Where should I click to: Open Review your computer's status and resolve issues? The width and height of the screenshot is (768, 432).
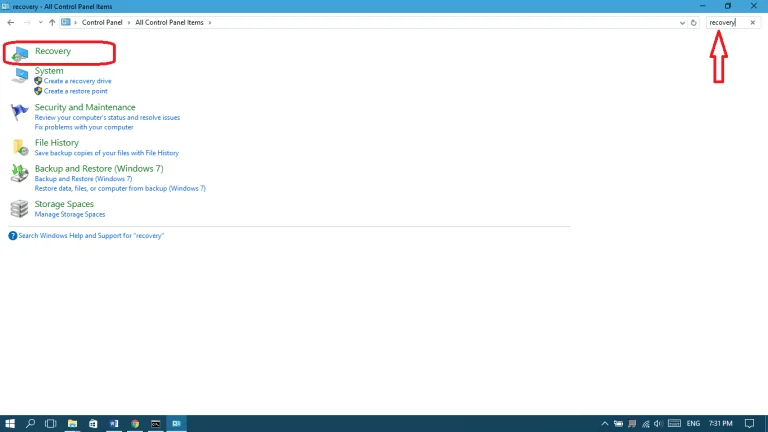coord(107,118)
